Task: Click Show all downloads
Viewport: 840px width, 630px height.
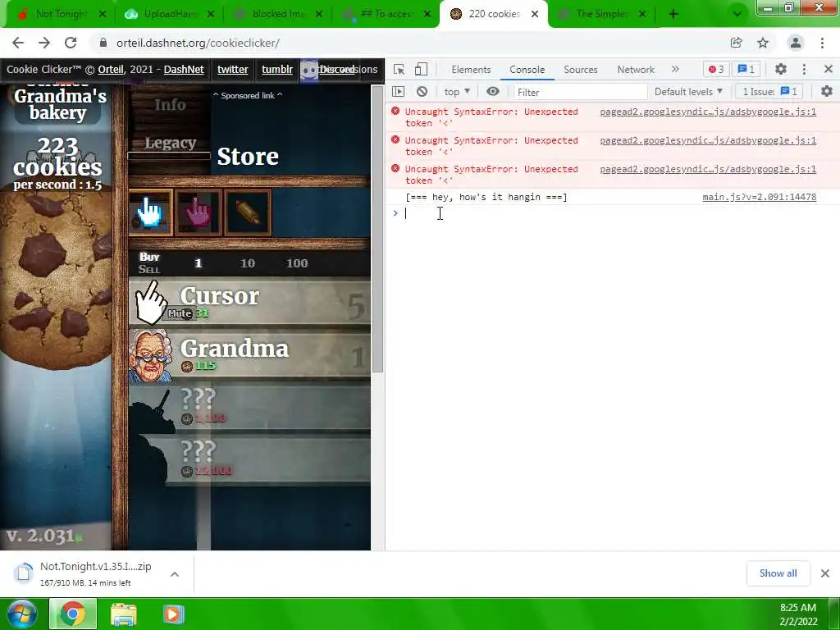Action: pyautogui.click(x=778, y=573)
